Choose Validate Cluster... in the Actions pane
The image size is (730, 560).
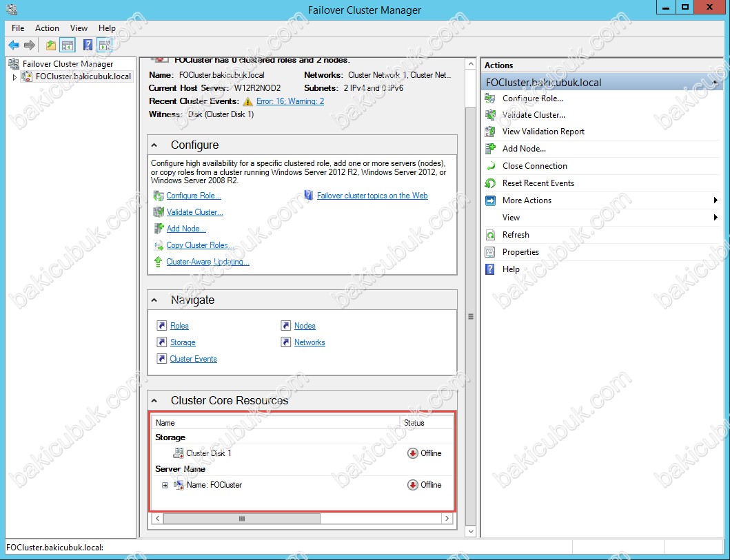click(534, 115)
